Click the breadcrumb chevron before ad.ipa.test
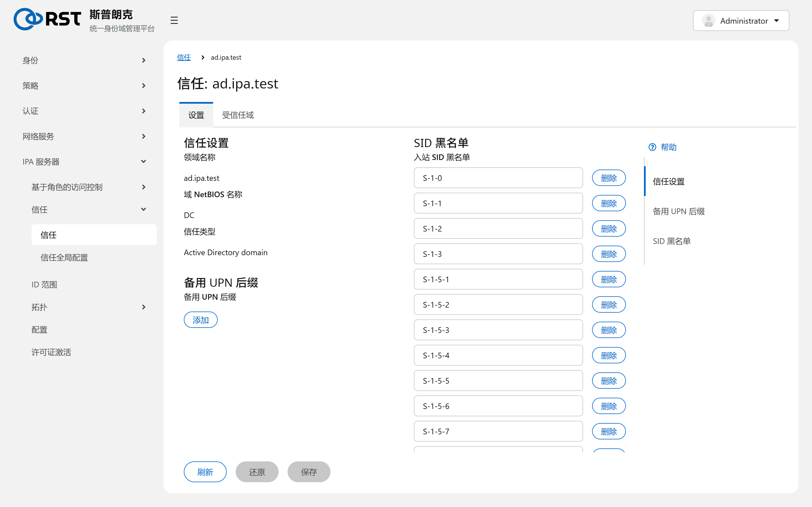The width and height of the screenshot is (812, 507). click(203, 57)
